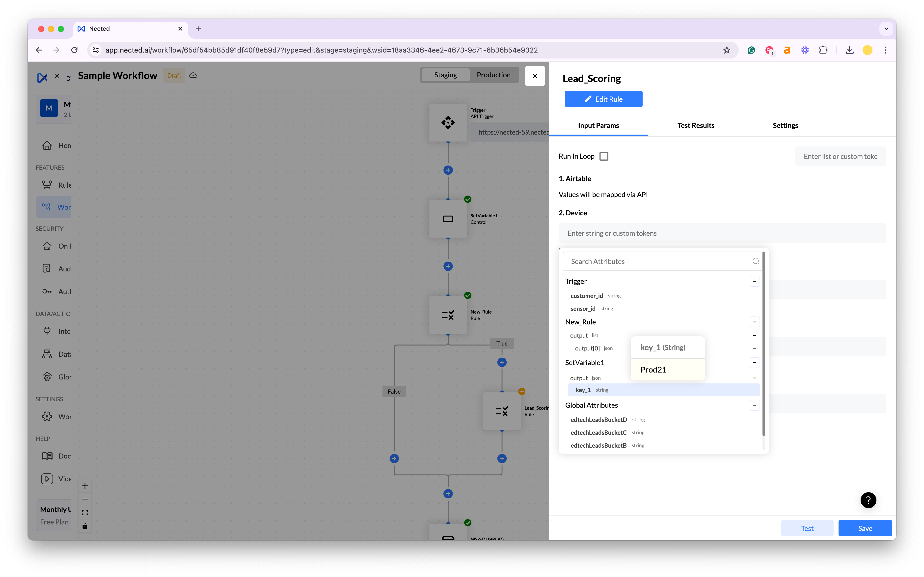
Task: Click the search magnifier in Search Attributes
Action: click(756, 261)
